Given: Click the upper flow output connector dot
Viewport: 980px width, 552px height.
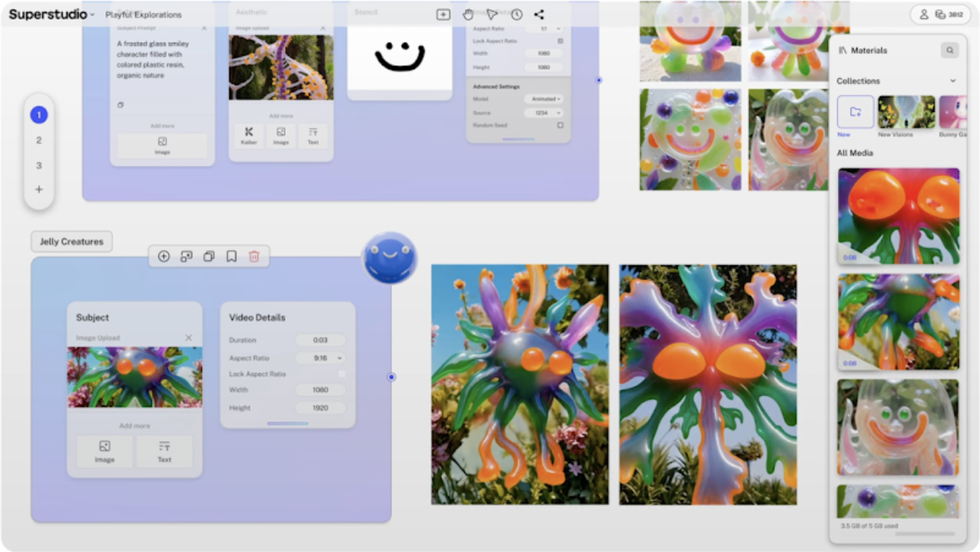Looking at the screenshot, I should click(x=599, y=80).
